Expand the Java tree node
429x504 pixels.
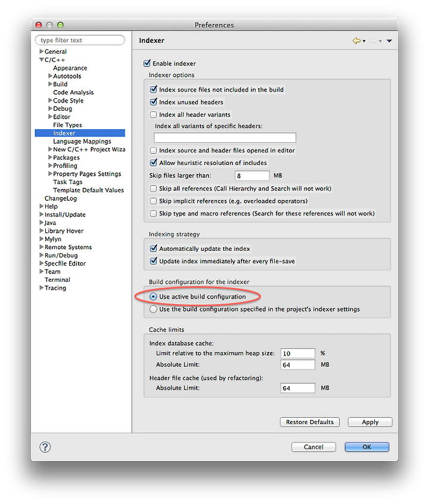point(42,222)
